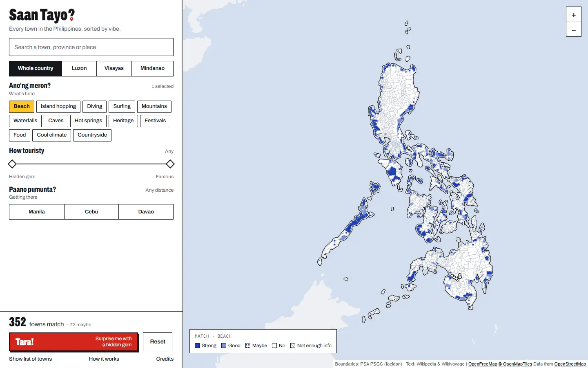Show the Visayas region tab
Image resolution: width=588 pixels, height=368 pixels.
pos(114,69)
